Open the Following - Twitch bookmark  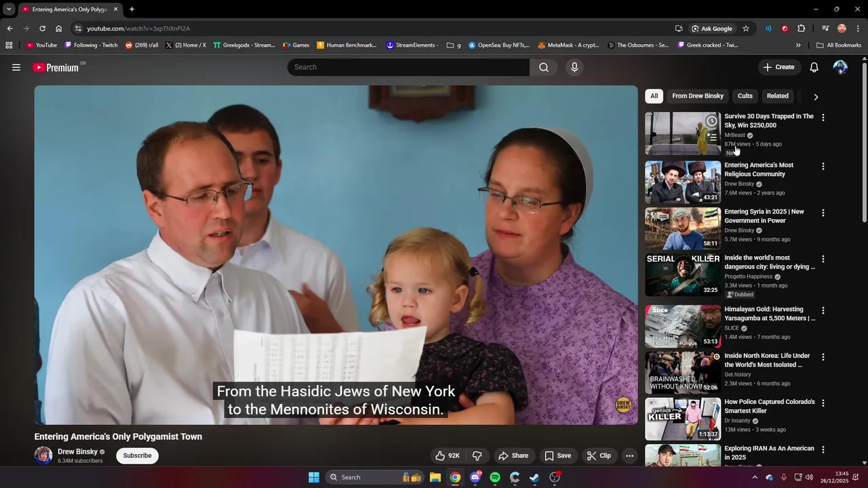[x=91, y=45]
